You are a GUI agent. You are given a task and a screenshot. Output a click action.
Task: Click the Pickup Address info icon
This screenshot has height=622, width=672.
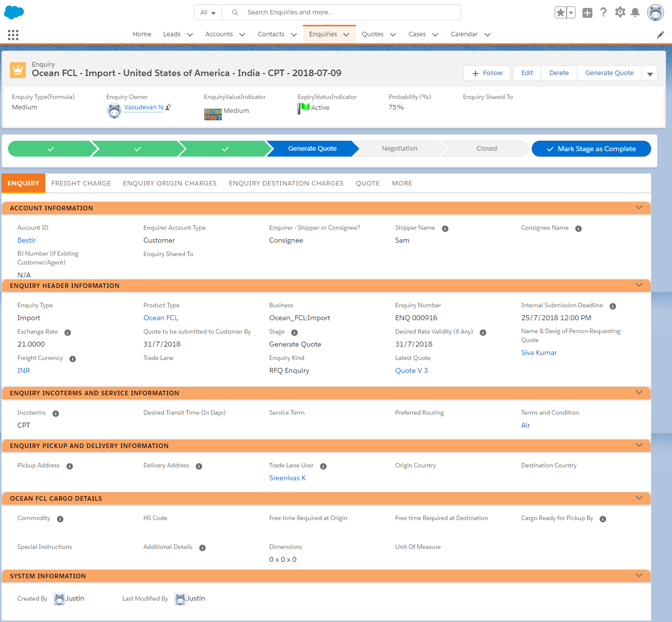coord(70,466)
